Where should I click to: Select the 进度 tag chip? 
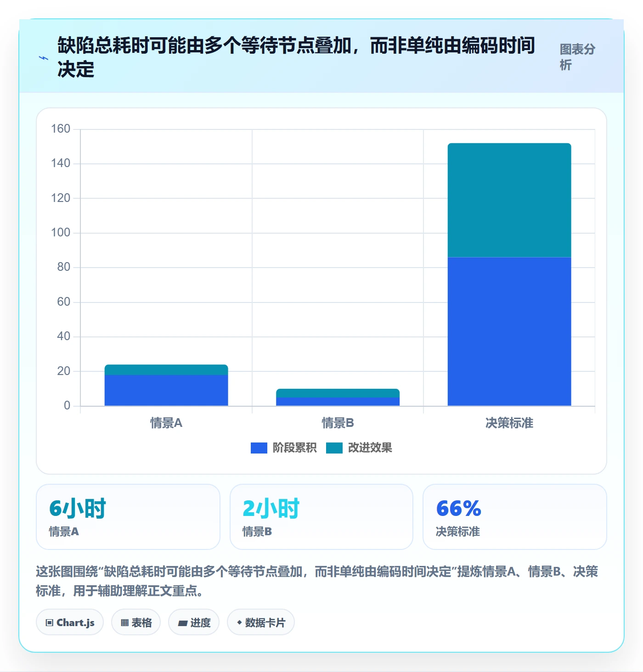pyautogui.click(x=194, y=622)
